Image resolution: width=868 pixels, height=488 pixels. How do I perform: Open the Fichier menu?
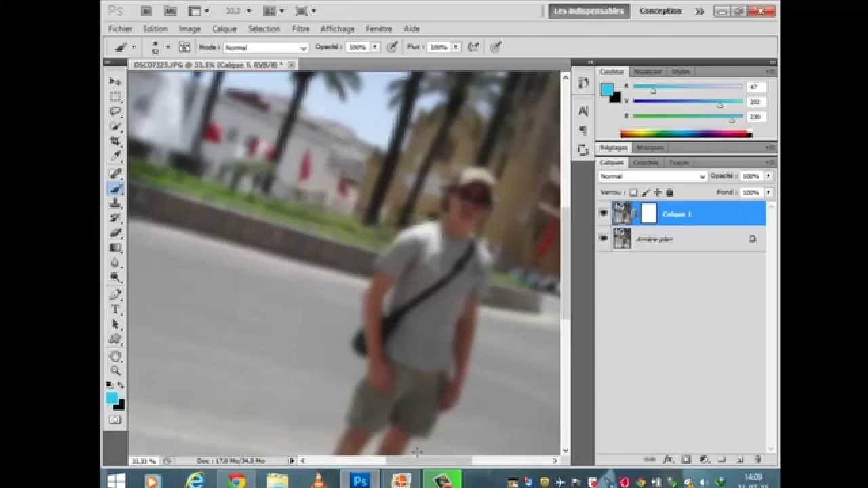coord(120,29)
